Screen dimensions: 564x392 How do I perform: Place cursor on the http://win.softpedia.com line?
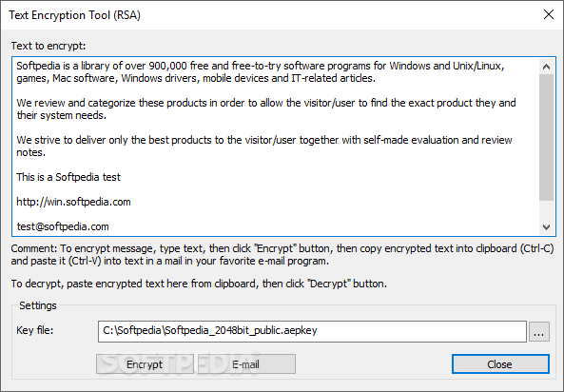tap(73, 202)
